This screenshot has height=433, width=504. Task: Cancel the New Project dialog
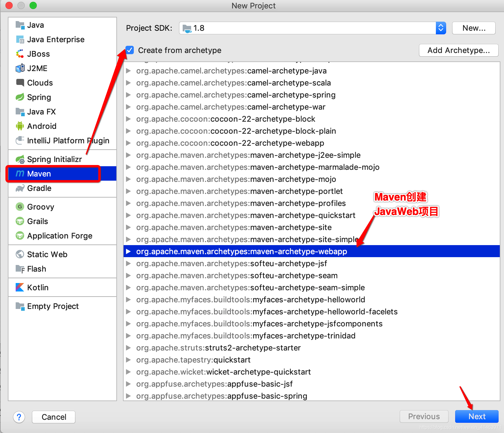pos(54,417)
